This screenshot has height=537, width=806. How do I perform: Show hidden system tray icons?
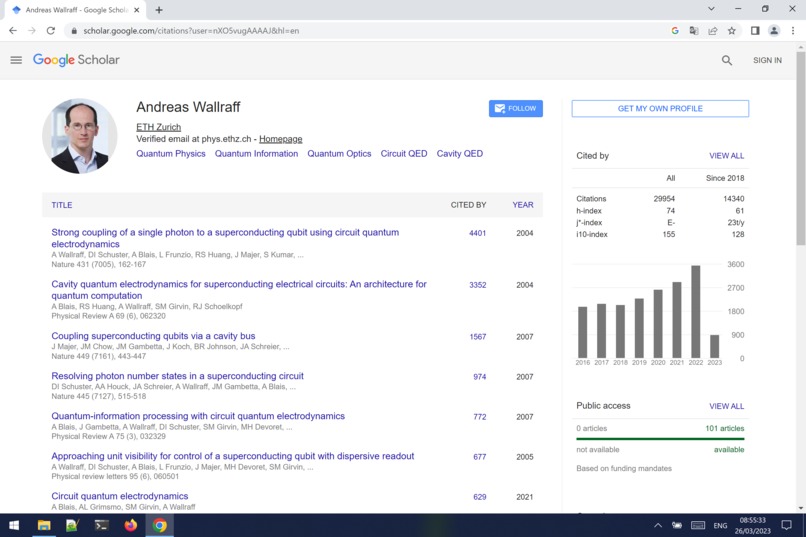point(657,525)
